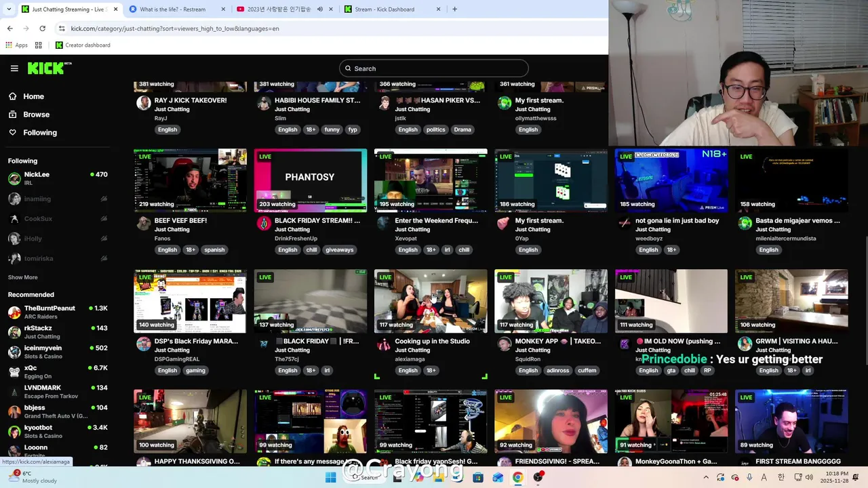Click LVNDMARK avatar in Recommended
The image size is (868, 488).
pyautogui.click(x=14, y=392)
